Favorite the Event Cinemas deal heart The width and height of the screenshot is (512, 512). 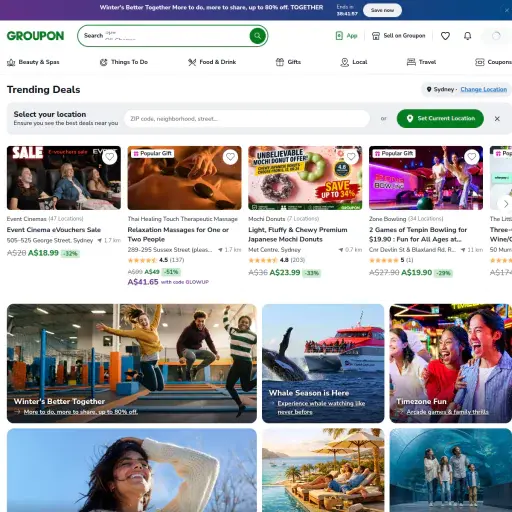point(110,157)
